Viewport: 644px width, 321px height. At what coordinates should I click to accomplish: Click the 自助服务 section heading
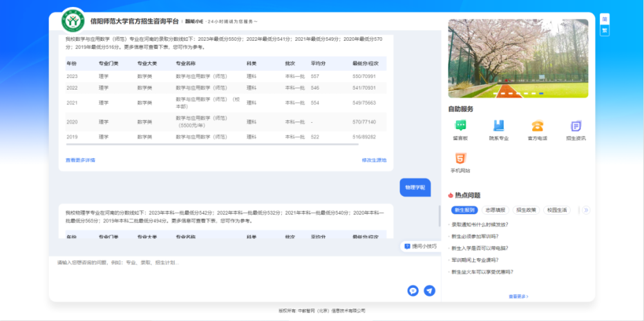point(460,109)
